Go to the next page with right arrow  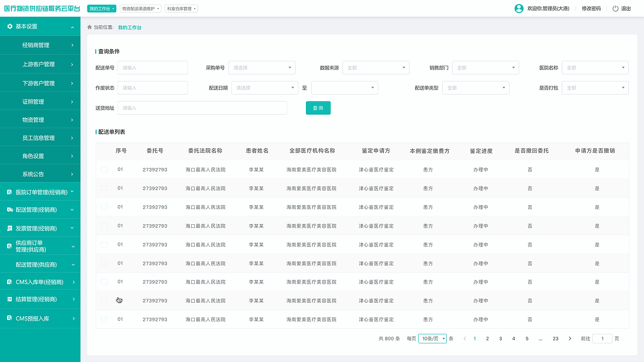click(x=570, y=339)
